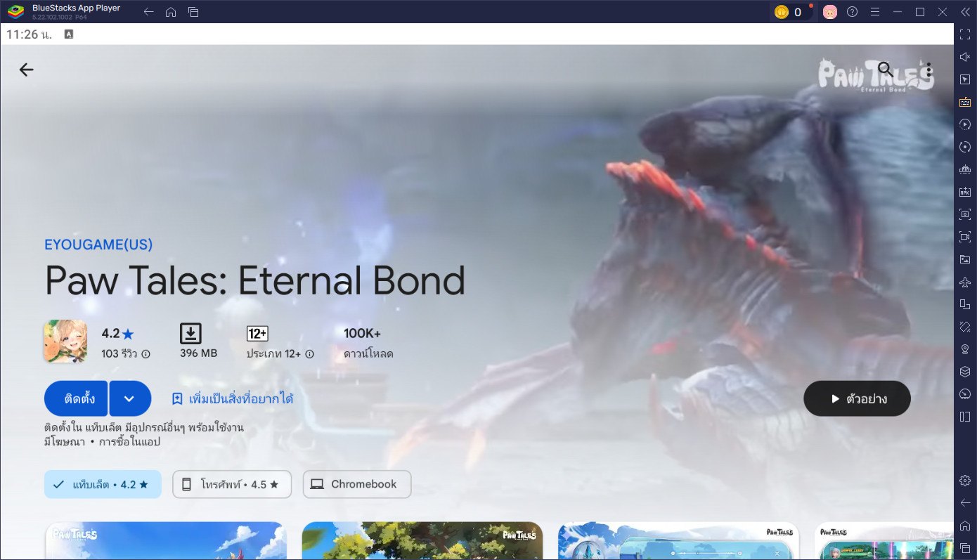This screenshot has width=977, height=560.
Task: Open BlueStacks settings gear
Action: coord(965,481)
